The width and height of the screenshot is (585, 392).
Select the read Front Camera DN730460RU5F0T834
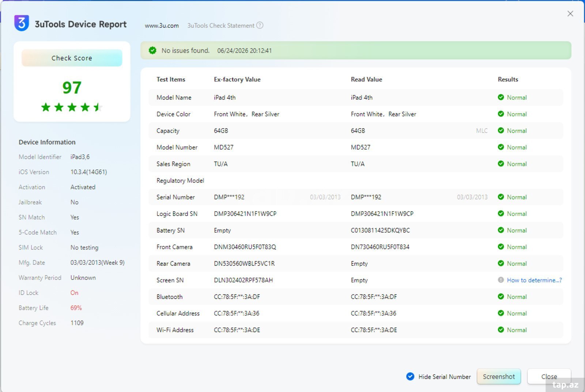pos(380,247)
